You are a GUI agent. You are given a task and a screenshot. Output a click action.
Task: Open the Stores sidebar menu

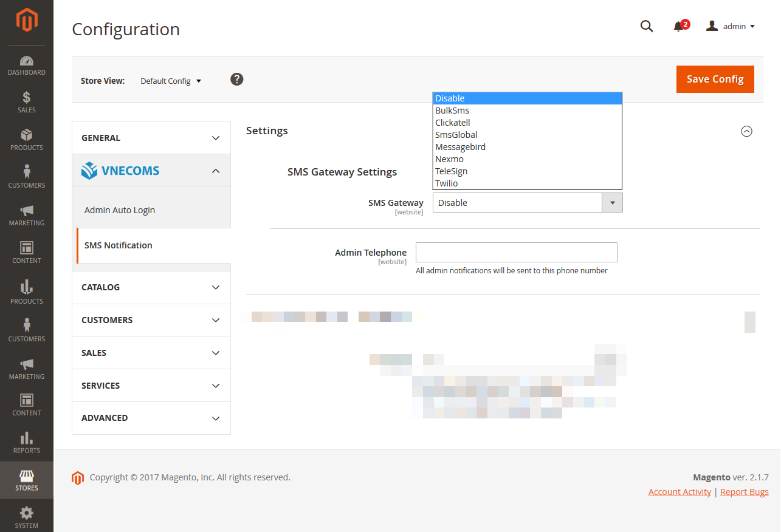(27, 480)
